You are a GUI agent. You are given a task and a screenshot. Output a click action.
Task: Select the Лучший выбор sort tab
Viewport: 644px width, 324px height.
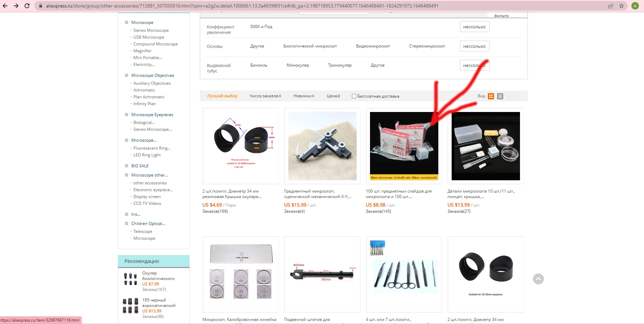222,96
